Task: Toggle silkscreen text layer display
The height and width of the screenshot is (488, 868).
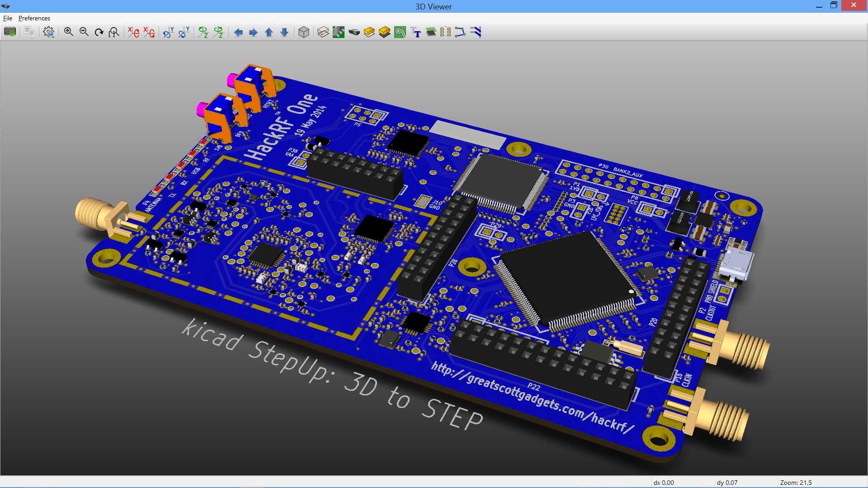Action: pyautogui.click(x=416, y=32)
